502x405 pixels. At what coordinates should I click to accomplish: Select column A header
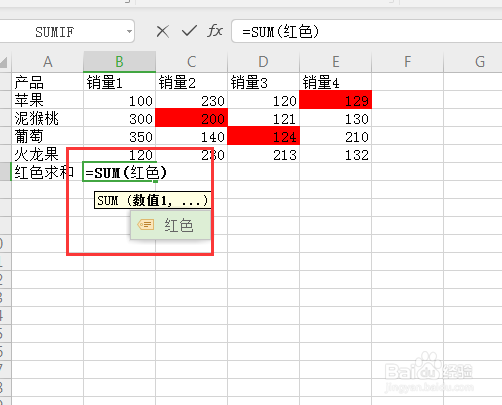pyautogui.click(x=47, y=62)
